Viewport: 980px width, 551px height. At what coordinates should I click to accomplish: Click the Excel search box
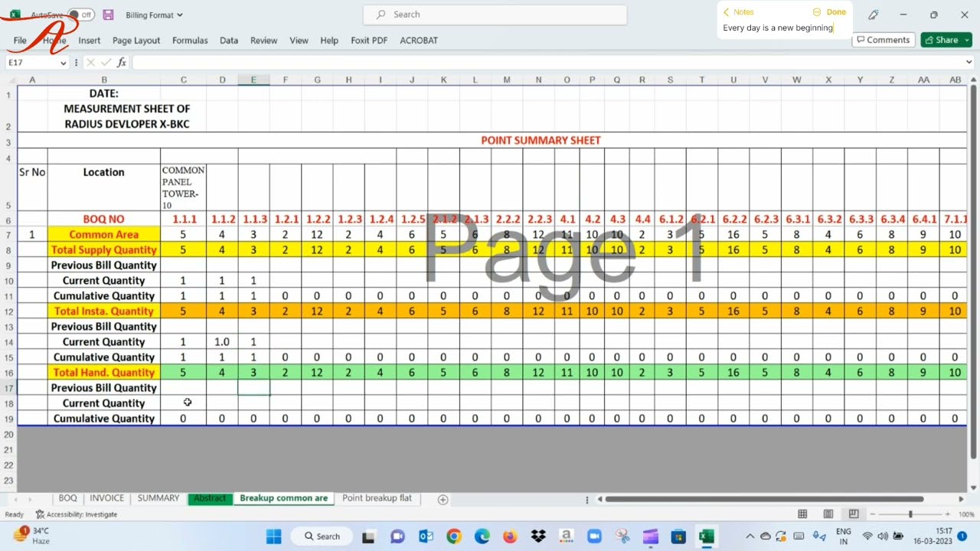click(x=495, y=15)
